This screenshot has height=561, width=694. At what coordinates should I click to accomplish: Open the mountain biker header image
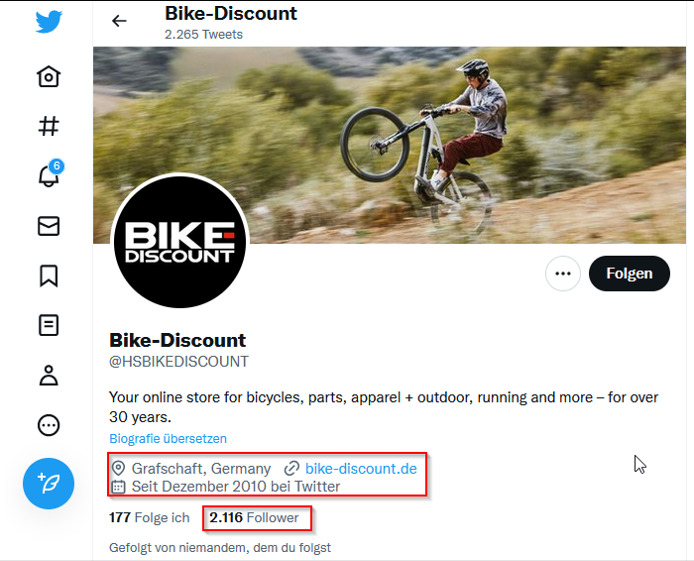[420, 130]
